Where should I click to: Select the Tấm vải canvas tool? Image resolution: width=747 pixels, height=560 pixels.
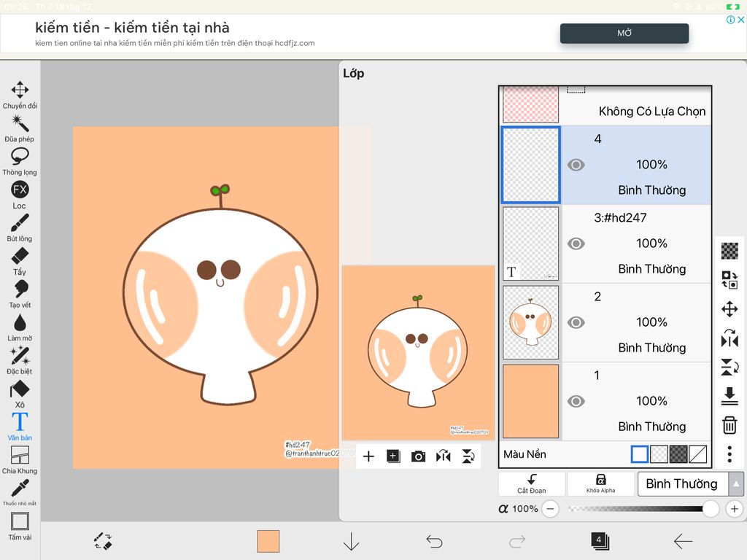click(x=20, y=526)
